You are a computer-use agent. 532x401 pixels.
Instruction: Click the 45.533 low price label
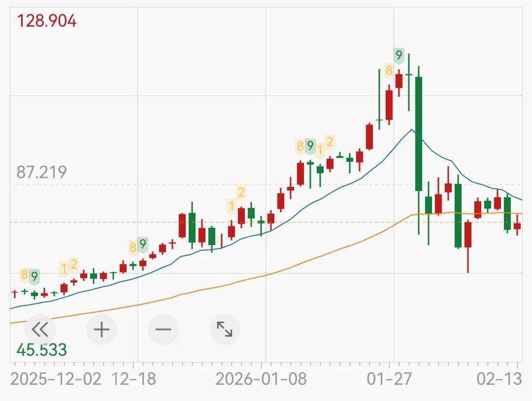pos(41,350)
